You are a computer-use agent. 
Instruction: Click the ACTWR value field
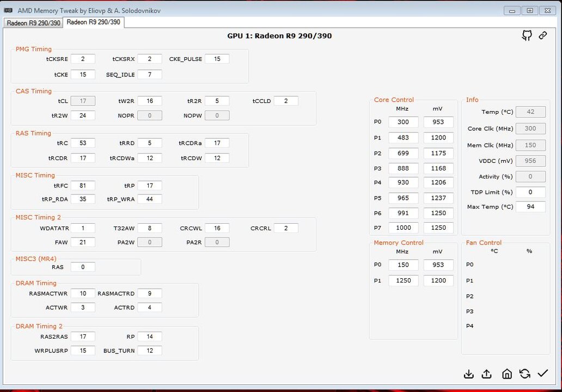click(83, 308)
